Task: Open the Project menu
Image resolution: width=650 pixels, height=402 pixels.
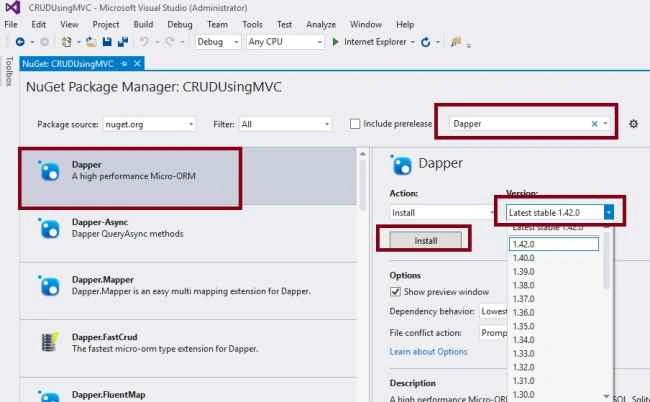Action: tap(106, 24)
